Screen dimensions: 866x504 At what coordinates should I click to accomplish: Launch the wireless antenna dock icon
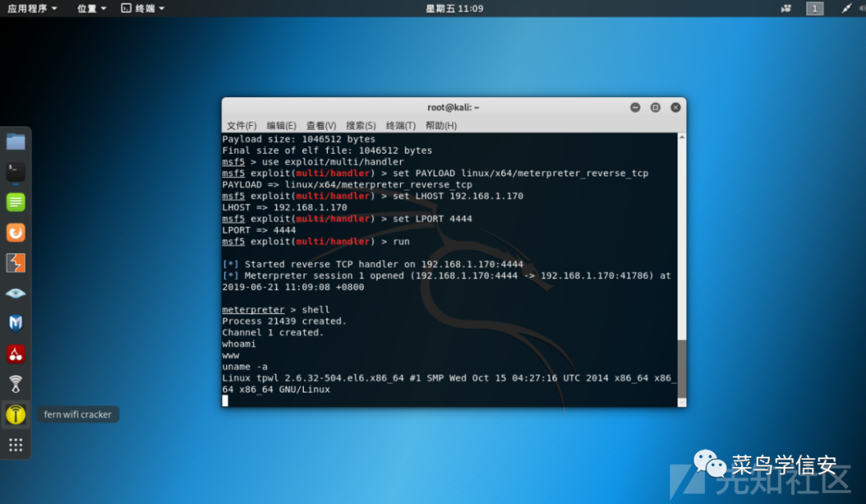15,384
